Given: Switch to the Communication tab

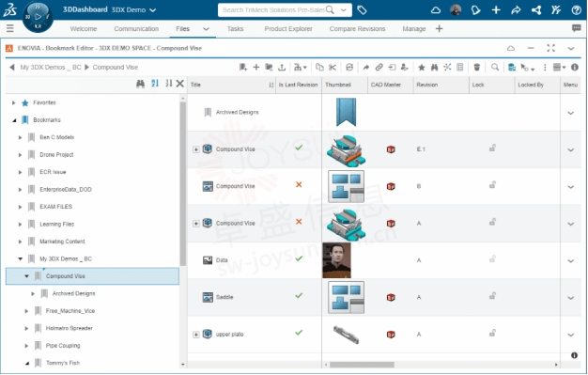Looking at the screenshot, I should tap(136, 29).
